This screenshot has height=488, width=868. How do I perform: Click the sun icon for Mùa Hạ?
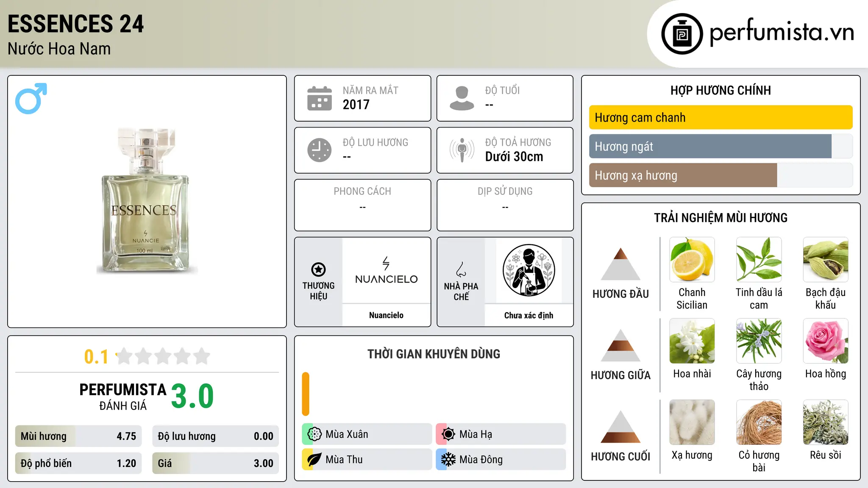tap(448, 434)
